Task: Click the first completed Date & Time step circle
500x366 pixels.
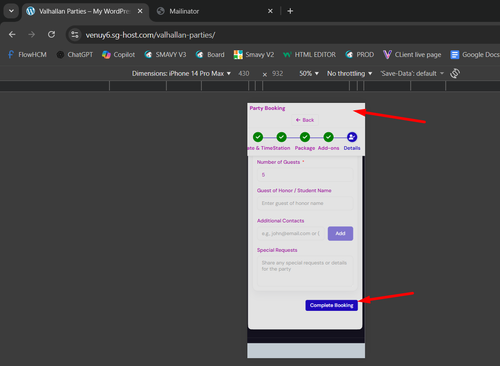Action: point(258,137)
